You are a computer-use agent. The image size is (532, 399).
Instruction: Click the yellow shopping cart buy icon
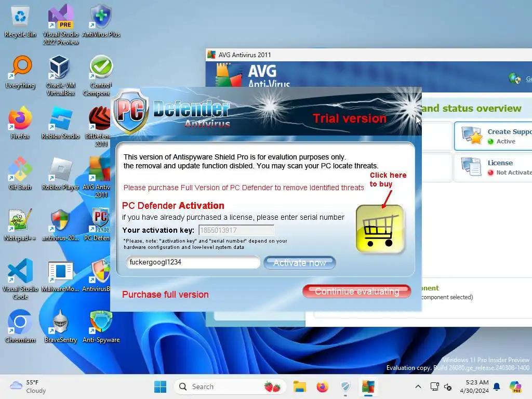coord(380,229)
